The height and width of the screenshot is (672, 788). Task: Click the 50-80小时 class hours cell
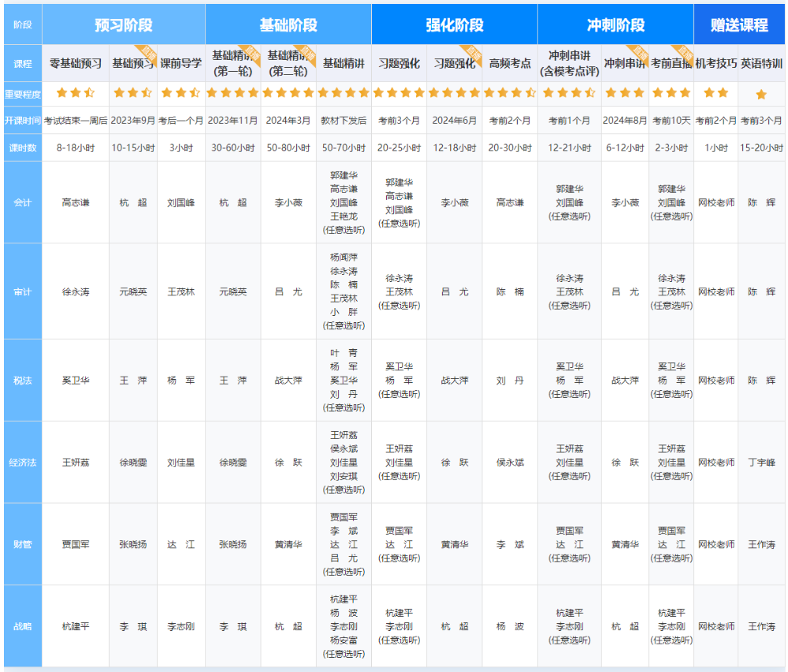click(288, 147)
